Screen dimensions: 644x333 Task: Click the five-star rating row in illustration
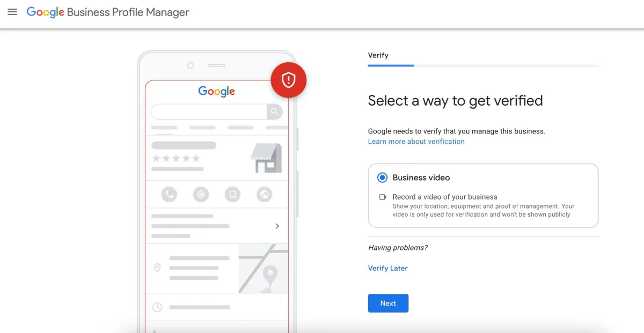176,158
